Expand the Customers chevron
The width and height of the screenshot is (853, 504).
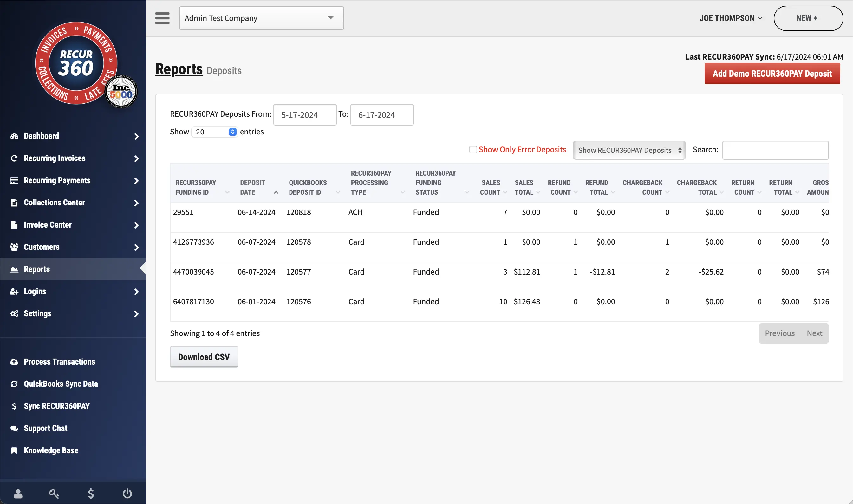[x=136, y=247]
